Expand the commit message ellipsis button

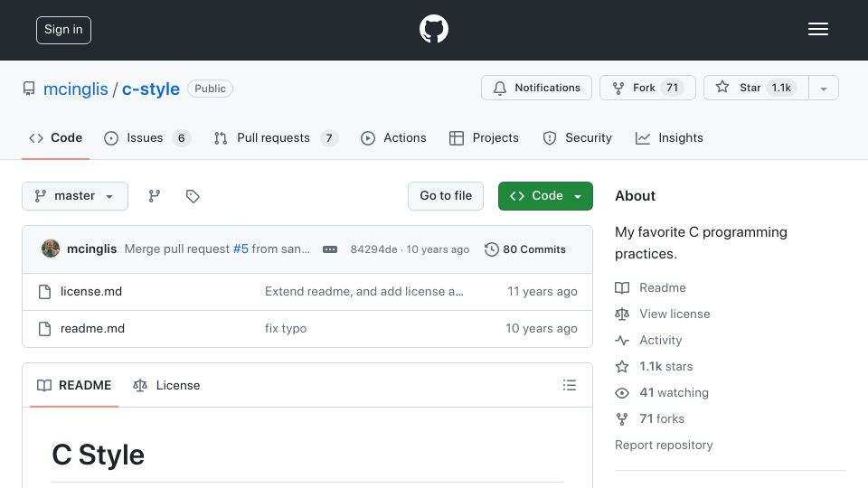330,249
